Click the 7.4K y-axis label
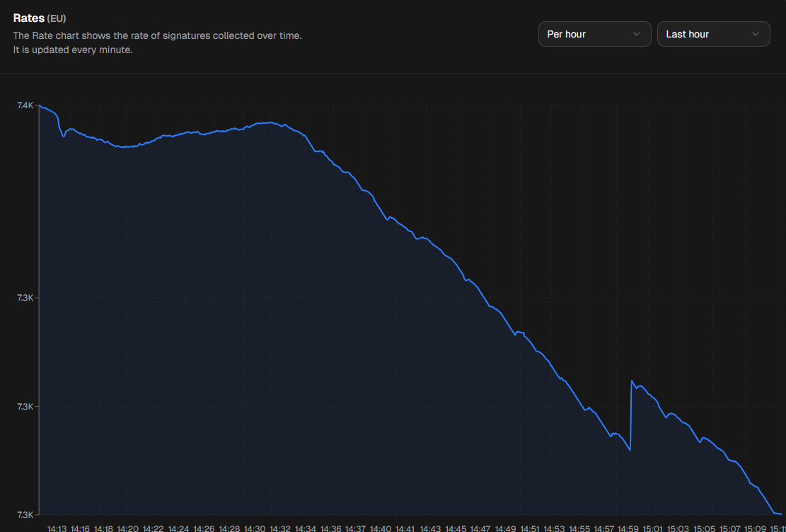Viewport: 786px width, 532px height. pos(25,105)
